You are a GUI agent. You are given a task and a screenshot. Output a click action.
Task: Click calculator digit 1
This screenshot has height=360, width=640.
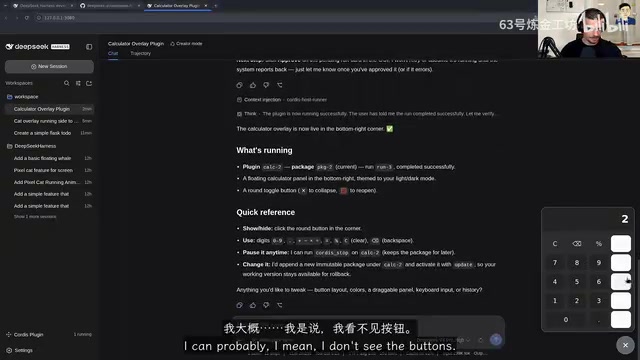coord(555,301)
